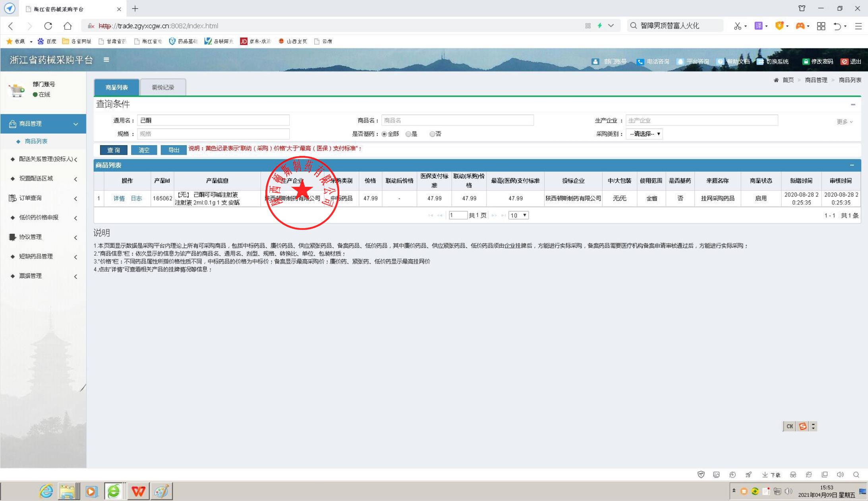
Task: Open the 浙江省 bookmark
Action: tap(148, 41)
